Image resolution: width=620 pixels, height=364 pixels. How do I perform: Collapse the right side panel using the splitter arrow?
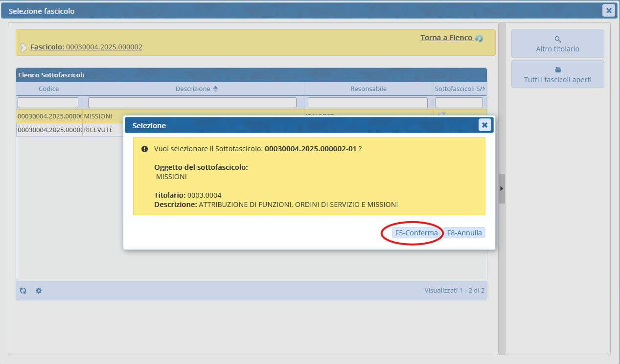click(x=502, y=188)
